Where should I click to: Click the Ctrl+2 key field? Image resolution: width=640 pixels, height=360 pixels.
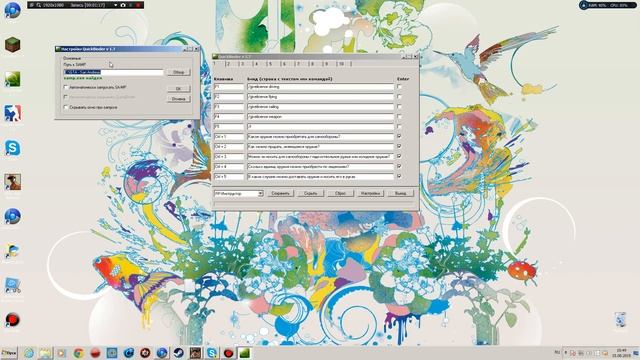[x=229, y=147]
